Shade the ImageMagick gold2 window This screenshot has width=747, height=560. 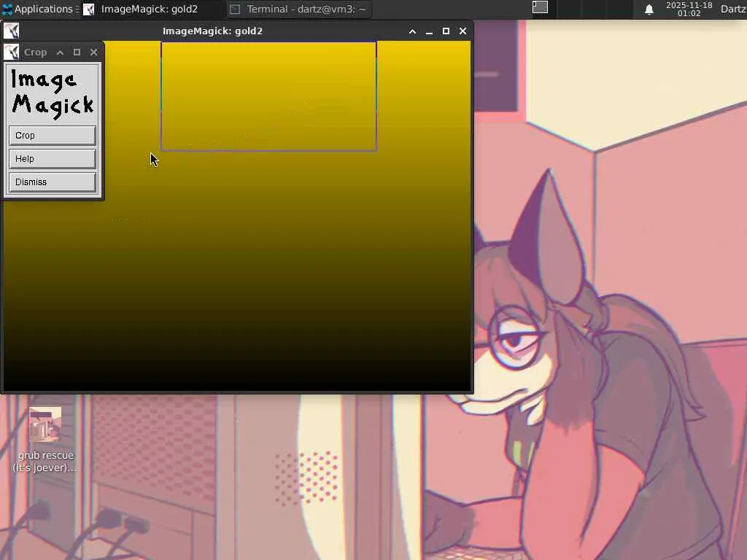coord(413,31)
